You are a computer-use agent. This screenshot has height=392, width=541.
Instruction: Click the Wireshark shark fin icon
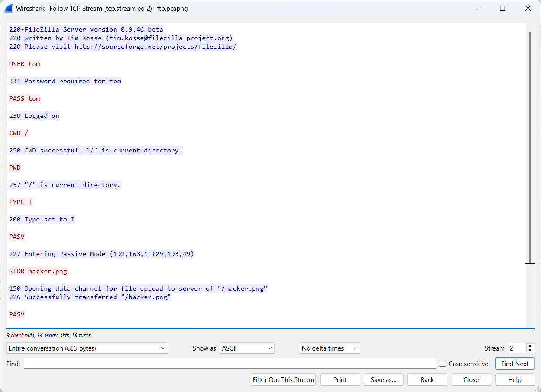tap(9, 8)
